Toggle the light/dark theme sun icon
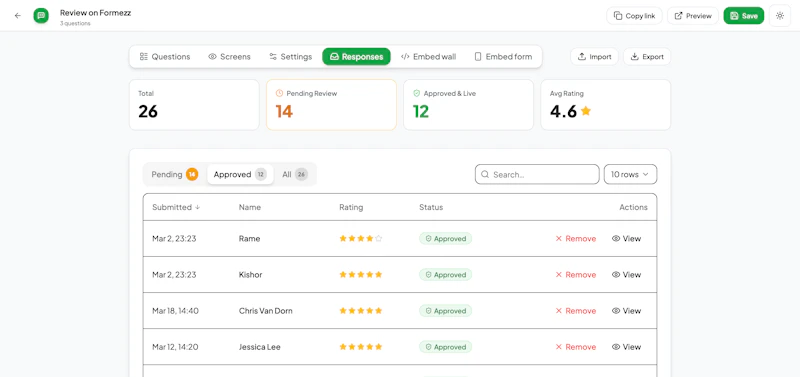This screenshot has width=800, height=377. [780, 16]
